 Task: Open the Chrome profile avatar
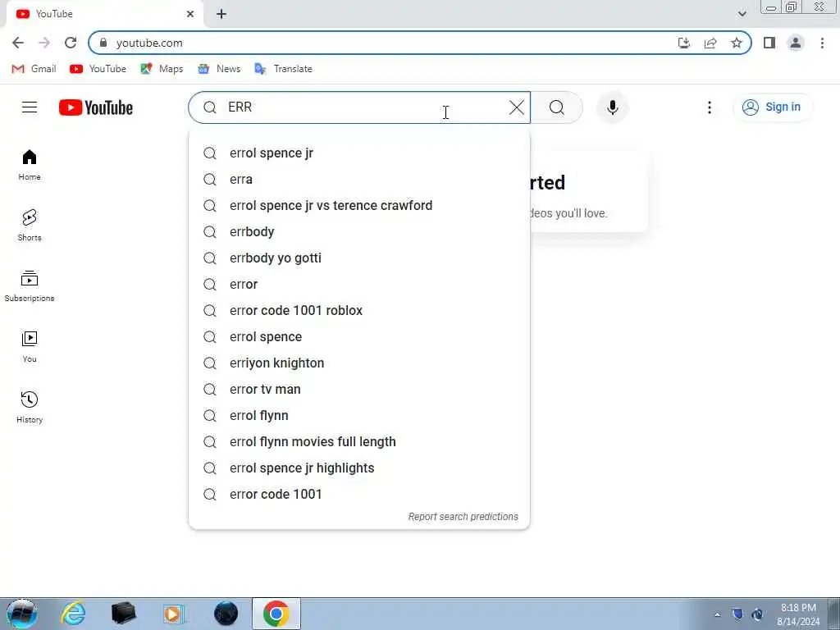coord(796,43)
